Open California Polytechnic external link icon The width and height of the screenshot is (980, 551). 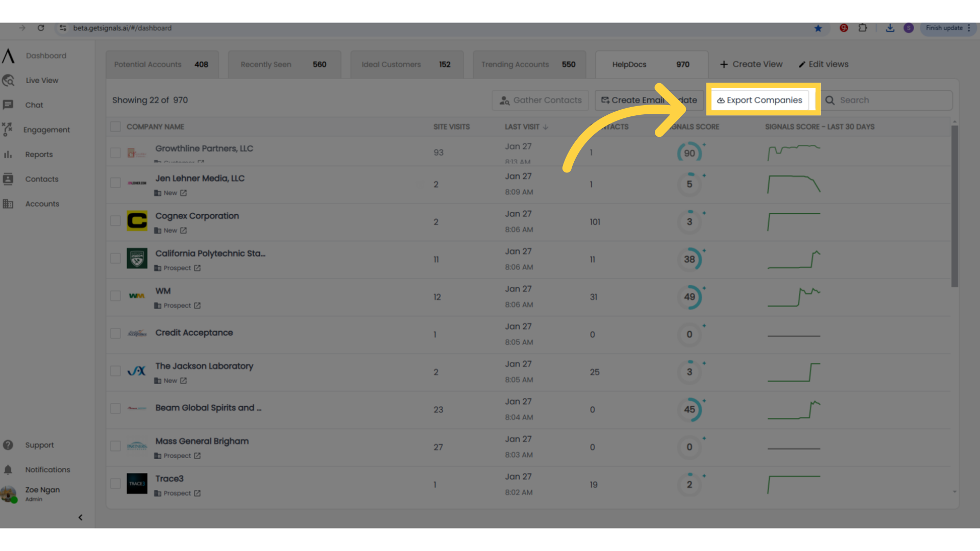(197, 268)
